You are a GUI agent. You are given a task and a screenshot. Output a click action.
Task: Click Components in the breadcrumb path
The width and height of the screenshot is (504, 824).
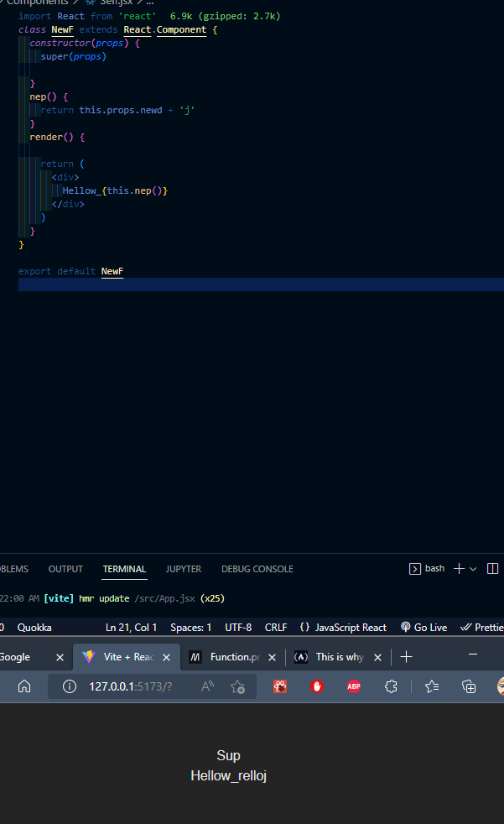click(37, 3)
